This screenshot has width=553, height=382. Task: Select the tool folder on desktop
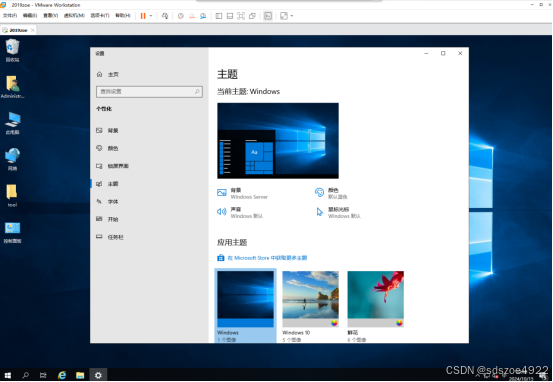(12, 196)
